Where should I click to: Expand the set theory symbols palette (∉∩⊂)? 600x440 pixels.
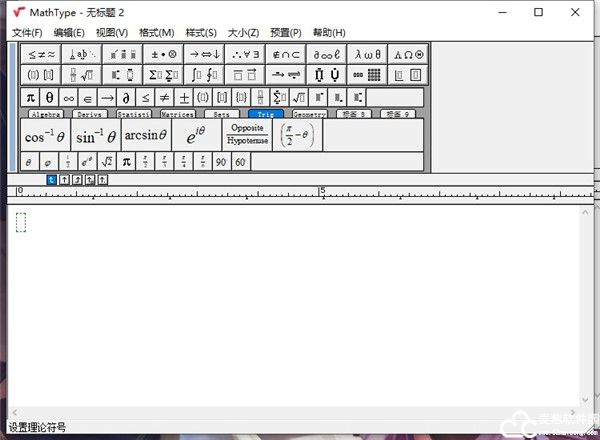(286, 54)
